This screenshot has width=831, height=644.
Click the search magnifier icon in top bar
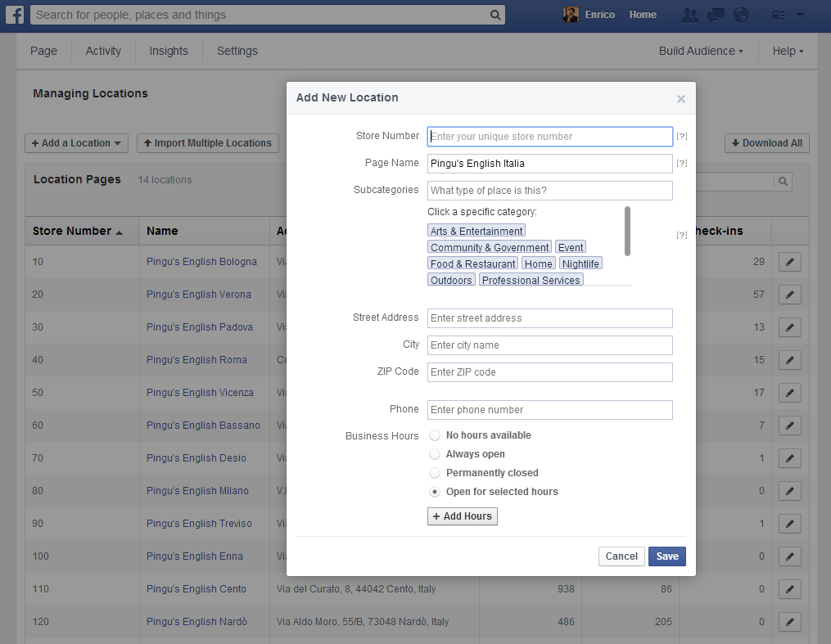495,15
